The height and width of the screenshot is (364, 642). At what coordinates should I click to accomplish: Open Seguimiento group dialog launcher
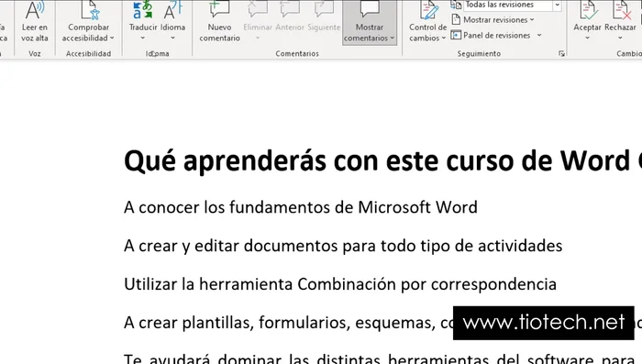[561, 54]
